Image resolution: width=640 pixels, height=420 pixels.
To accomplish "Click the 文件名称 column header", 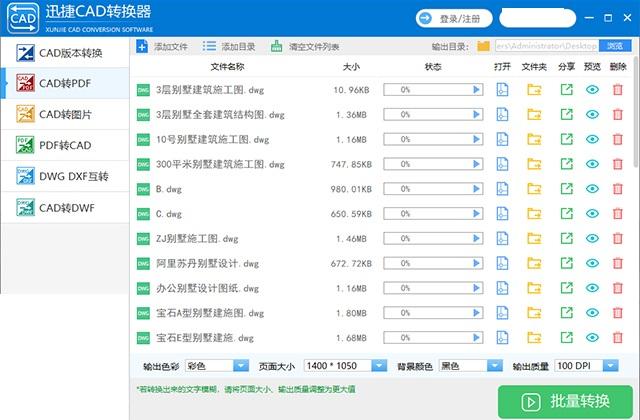I will (227, 67).
